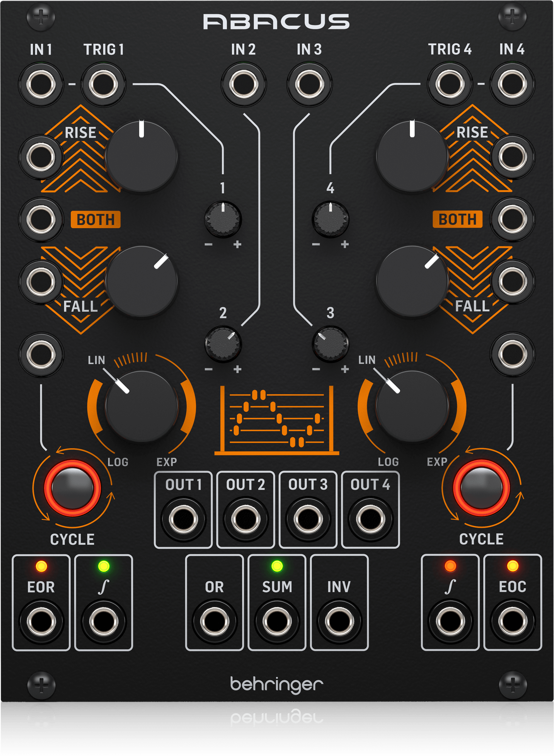Click the SUM output jack
554x756 pixels.
point(277,621)
